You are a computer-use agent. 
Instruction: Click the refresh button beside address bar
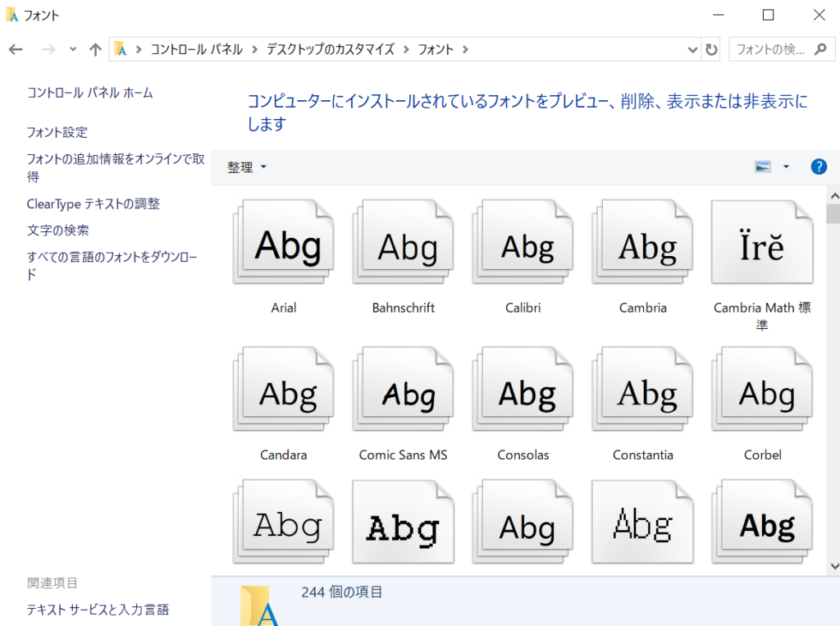coord(711,49)
